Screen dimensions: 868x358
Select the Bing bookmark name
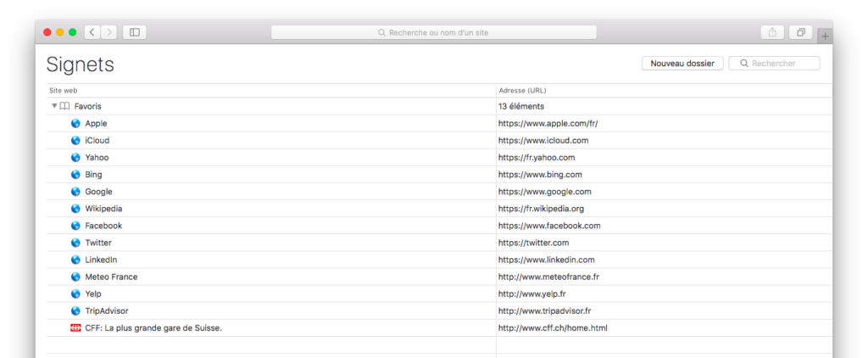pos(93,175)
